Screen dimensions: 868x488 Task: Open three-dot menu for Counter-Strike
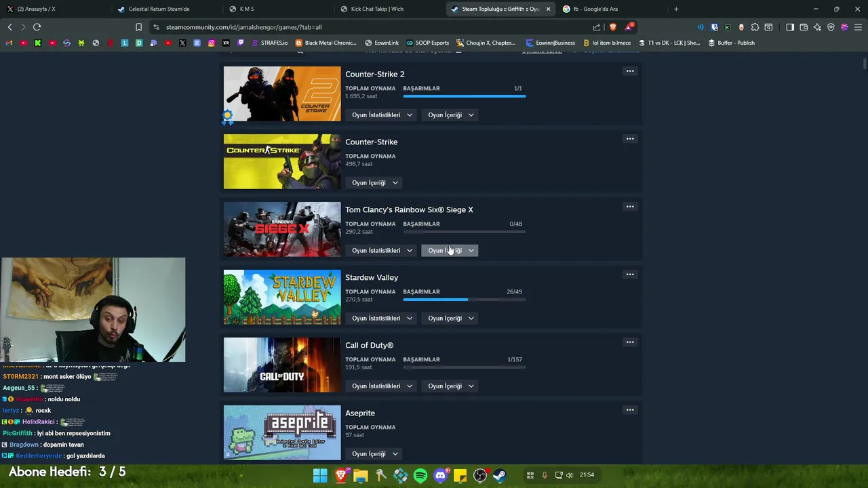tap(630, 139)
